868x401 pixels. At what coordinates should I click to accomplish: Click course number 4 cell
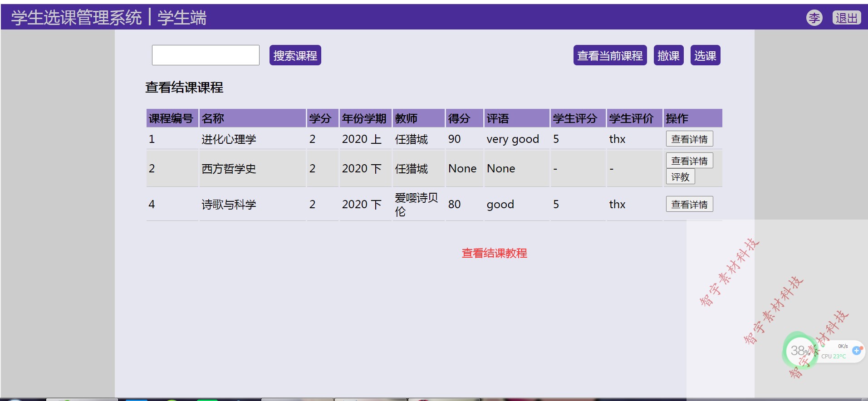pyautogui.click(x=172, y=204)
